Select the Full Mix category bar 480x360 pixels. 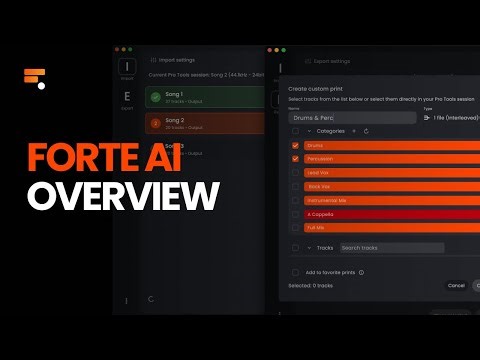[x=392, y=228]
